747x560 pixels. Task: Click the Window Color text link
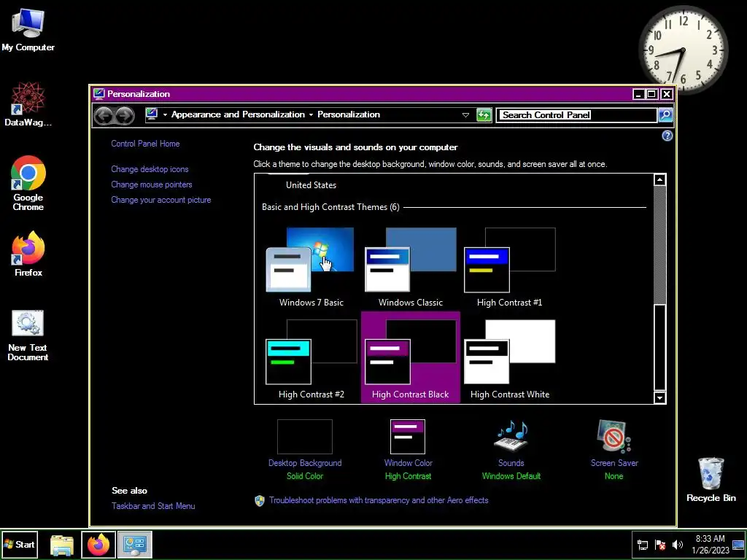pyautogui.click(x=409, y=463)
